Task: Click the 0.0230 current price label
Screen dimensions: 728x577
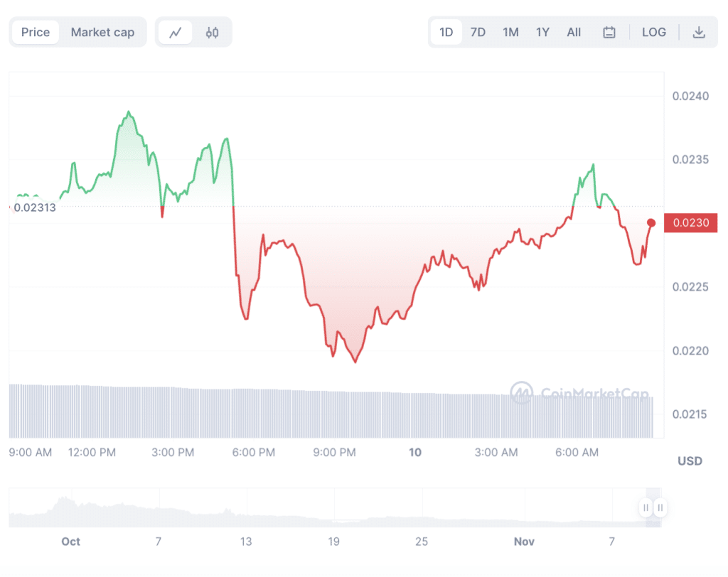Action: [x=690, y=223]
